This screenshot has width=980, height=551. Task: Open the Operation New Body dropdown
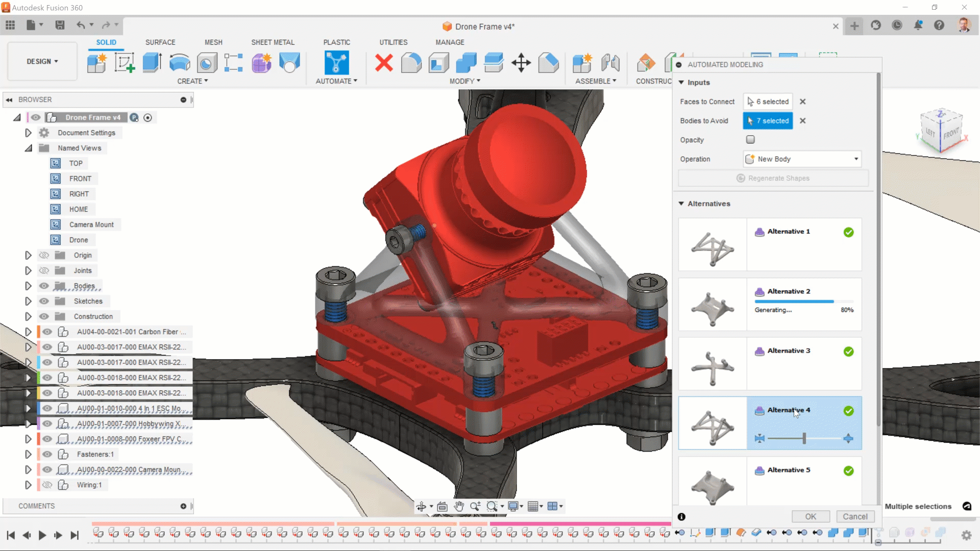[x=802, y=159]
